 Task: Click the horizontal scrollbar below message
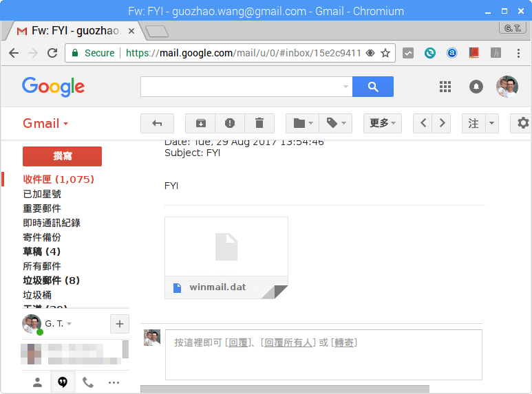tap(285, 388)
